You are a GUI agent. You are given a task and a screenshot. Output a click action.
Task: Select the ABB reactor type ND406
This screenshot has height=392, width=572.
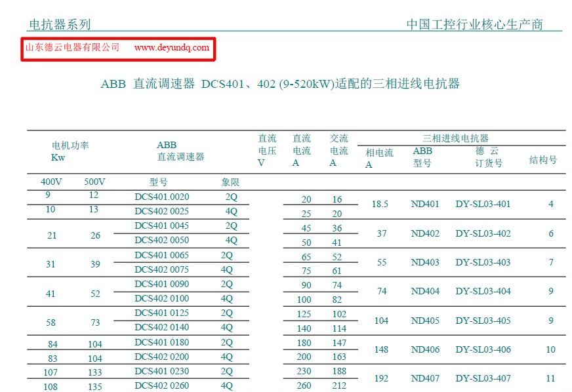tap(425, 349)
